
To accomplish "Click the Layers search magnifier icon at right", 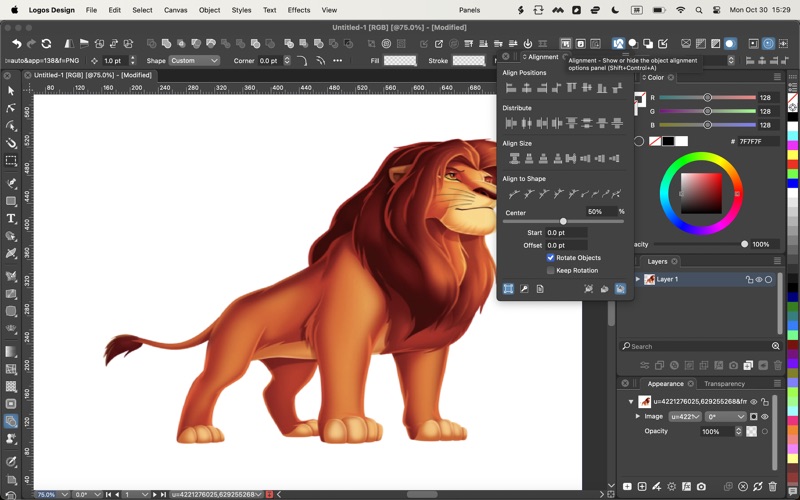I will (776, 346).
